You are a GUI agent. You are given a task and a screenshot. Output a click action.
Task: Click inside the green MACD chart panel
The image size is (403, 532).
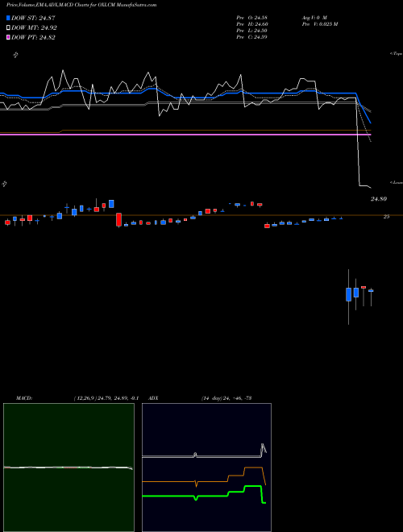(x=69, y=468)
